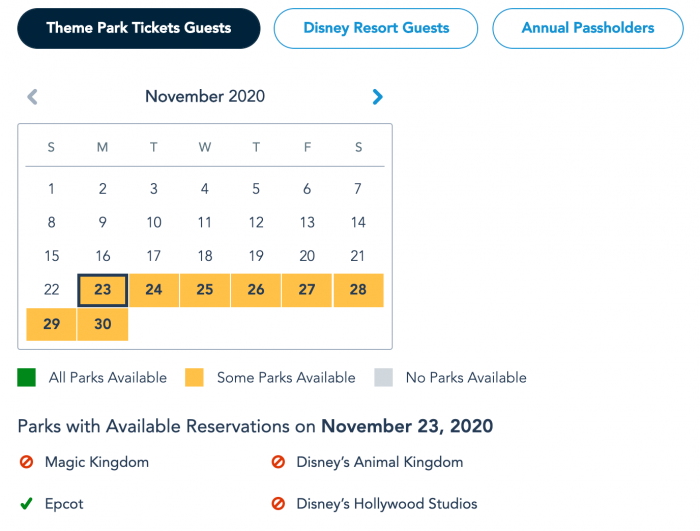The width and height of the screenshot is (700, 531).
Task: Choose November 26 date cell
Action: [256, 290]
